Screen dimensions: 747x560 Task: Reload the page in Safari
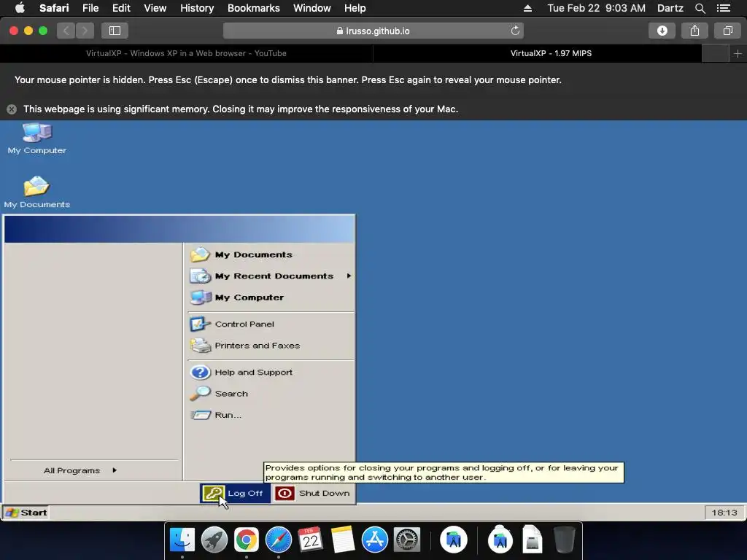515,31
